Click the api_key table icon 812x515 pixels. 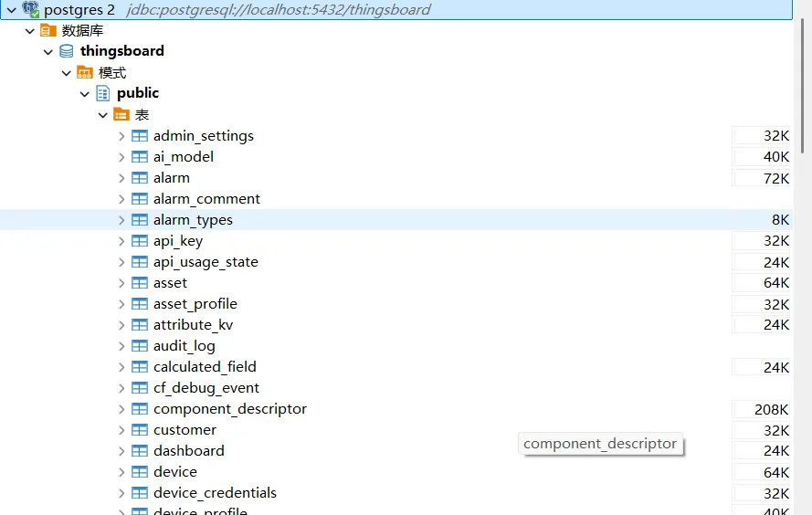tap(140, 241)
